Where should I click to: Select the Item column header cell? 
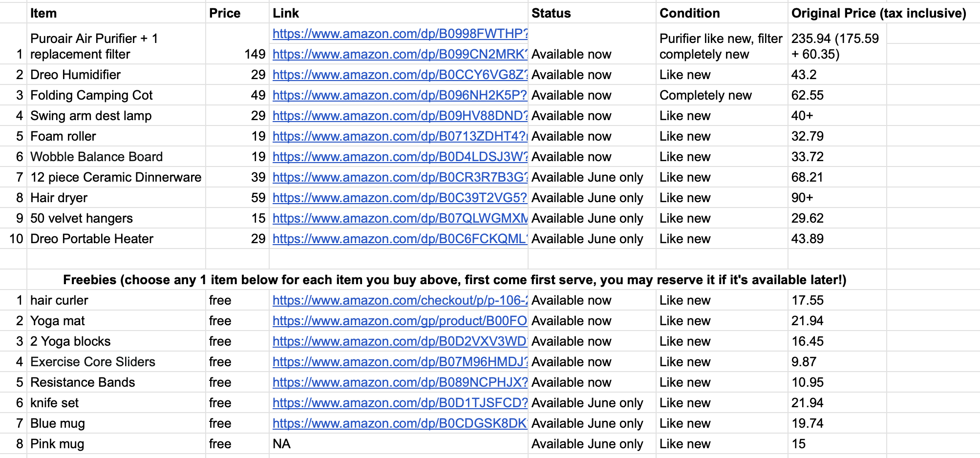116,13
